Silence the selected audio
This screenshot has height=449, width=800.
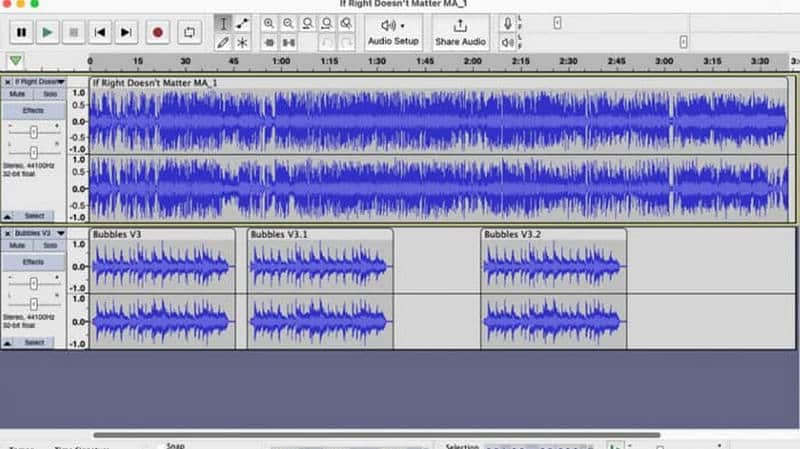tap(289, 43)
